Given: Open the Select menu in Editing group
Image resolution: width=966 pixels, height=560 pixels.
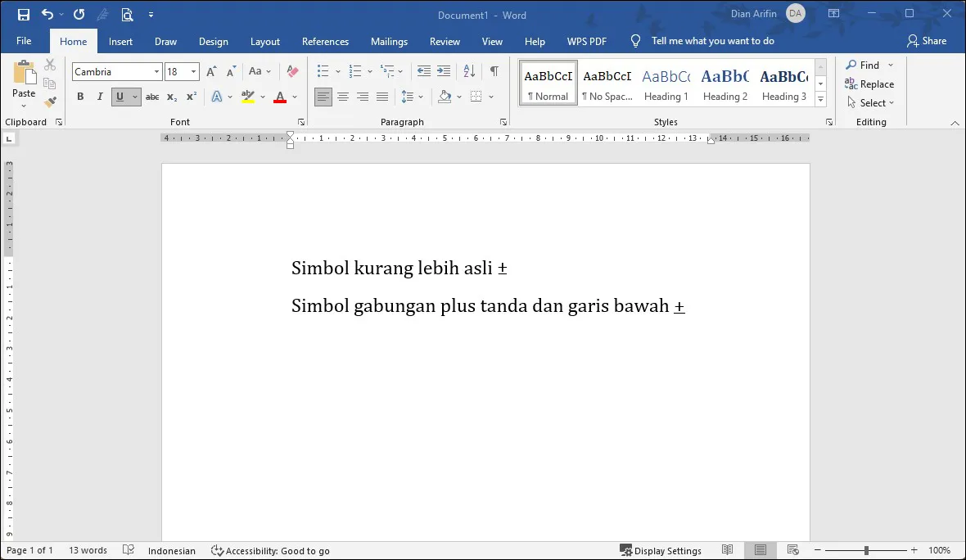Looking at the screenshot, I should click(x=869, y=102).
